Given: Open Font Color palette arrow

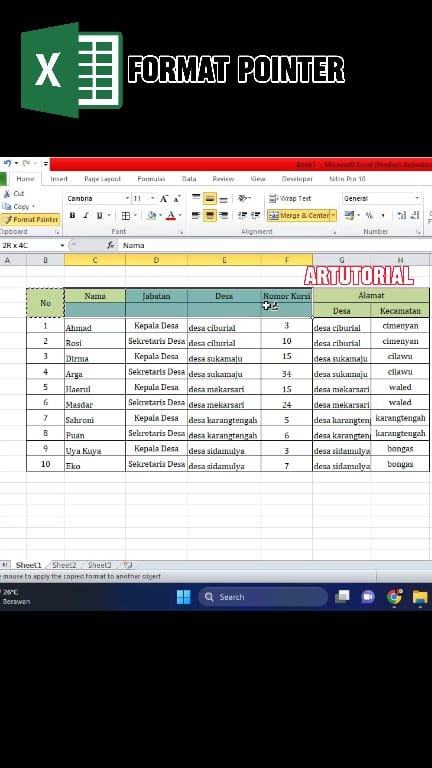Looking at the screenshot, I should point(180,216).
